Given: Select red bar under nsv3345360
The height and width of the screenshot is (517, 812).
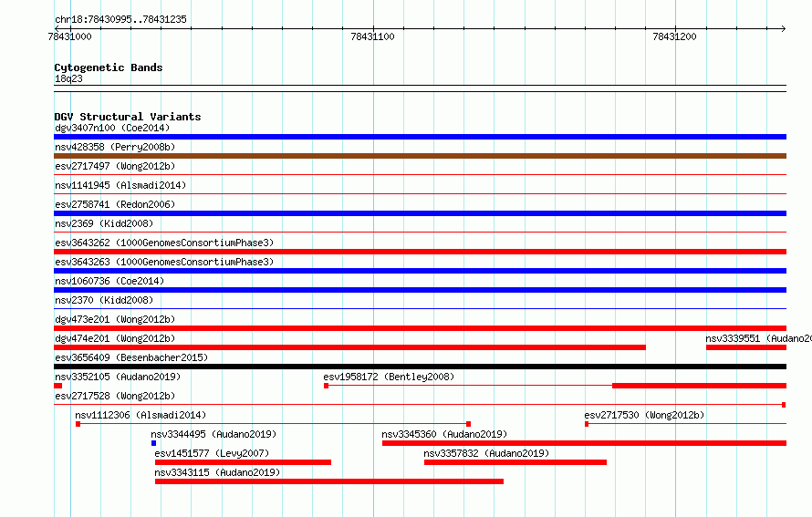Looking at the screenshot, I should click(584, 443).
